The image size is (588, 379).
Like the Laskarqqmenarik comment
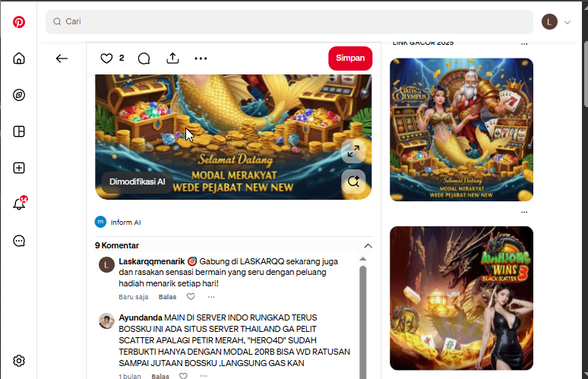pyautogui.click(x=191, y=296)
